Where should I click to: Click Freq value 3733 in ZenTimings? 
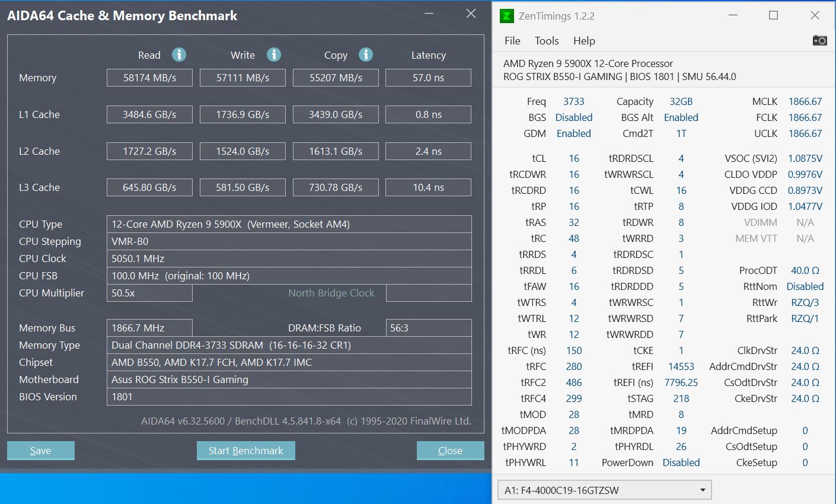coord(574,101)
